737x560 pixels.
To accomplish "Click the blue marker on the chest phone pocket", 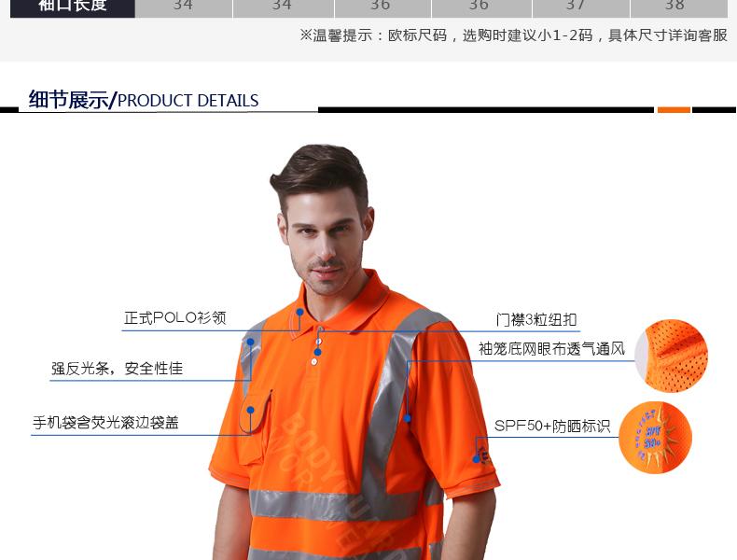I will point(250,408).
